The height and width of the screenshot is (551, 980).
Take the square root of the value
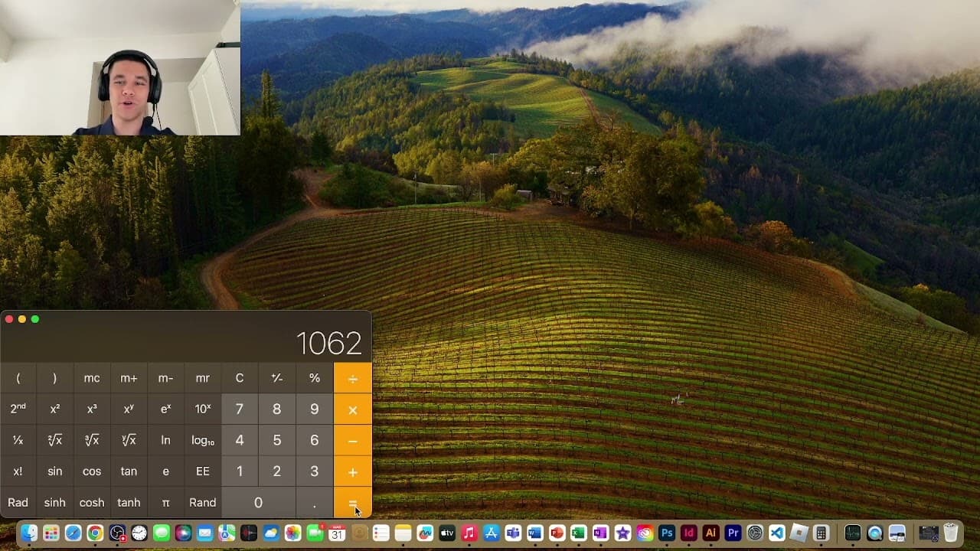click(55, 441)
